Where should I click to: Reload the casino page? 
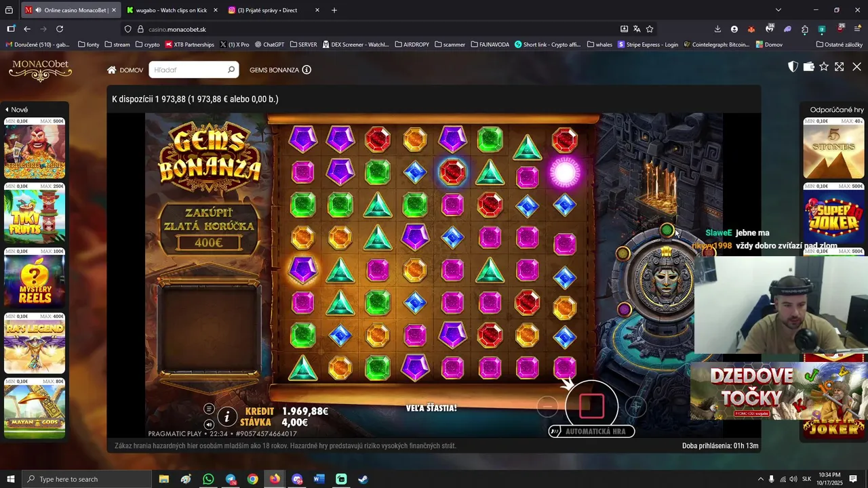click(x=60, y=29)
